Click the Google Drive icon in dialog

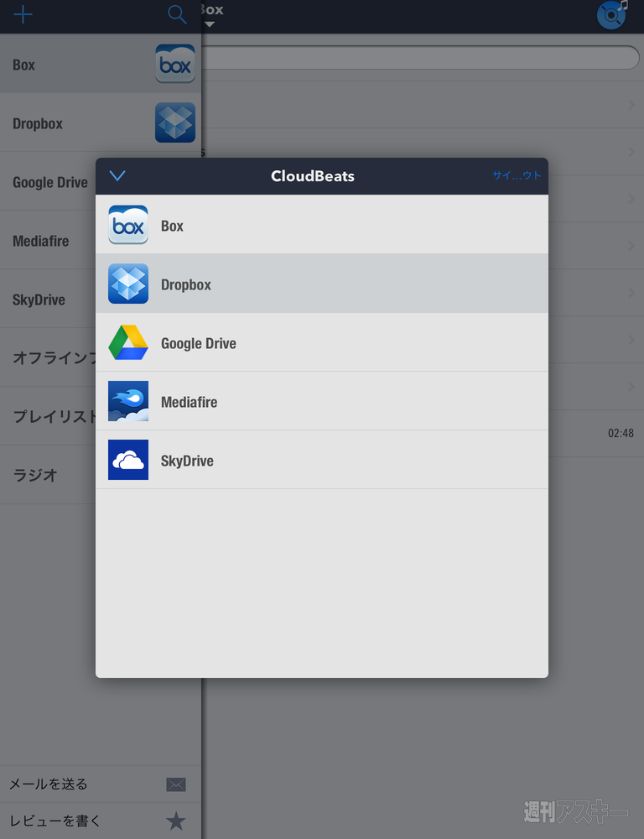[128, 342]
